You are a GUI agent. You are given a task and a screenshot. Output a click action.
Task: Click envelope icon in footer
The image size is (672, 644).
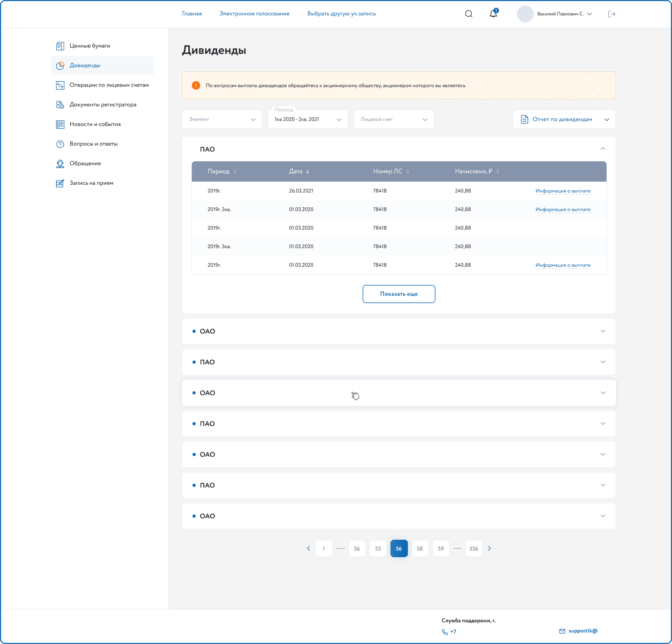click(562, 631)
